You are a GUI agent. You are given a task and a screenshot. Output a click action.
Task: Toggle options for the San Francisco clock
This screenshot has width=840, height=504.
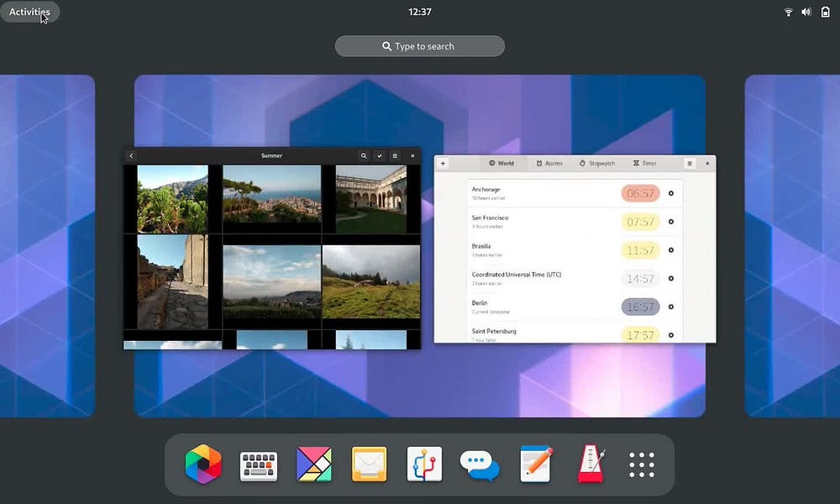click(670, 222)
